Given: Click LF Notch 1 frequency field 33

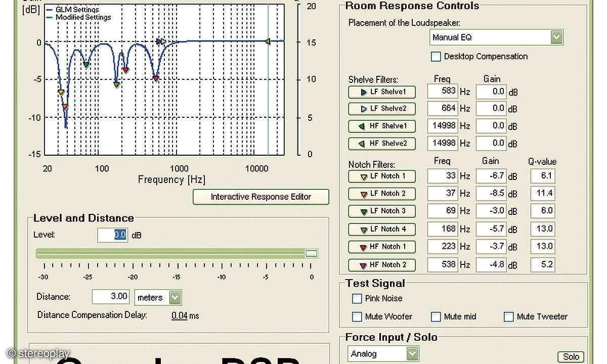Looking at the screenshot, I should [x=443, y=176].
